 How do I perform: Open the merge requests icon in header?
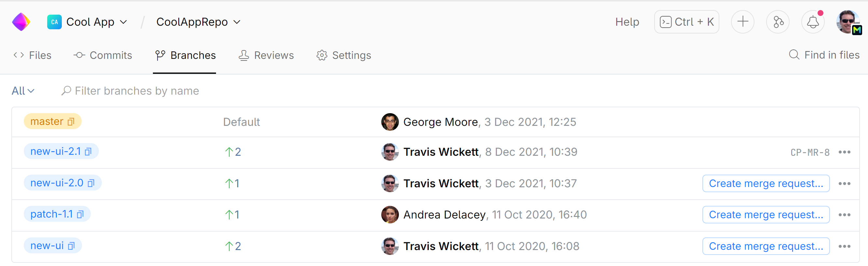[x=778, y=22]
